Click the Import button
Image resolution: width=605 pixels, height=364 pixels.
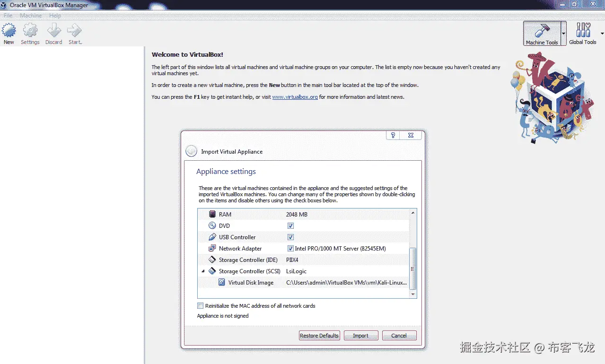360,336
